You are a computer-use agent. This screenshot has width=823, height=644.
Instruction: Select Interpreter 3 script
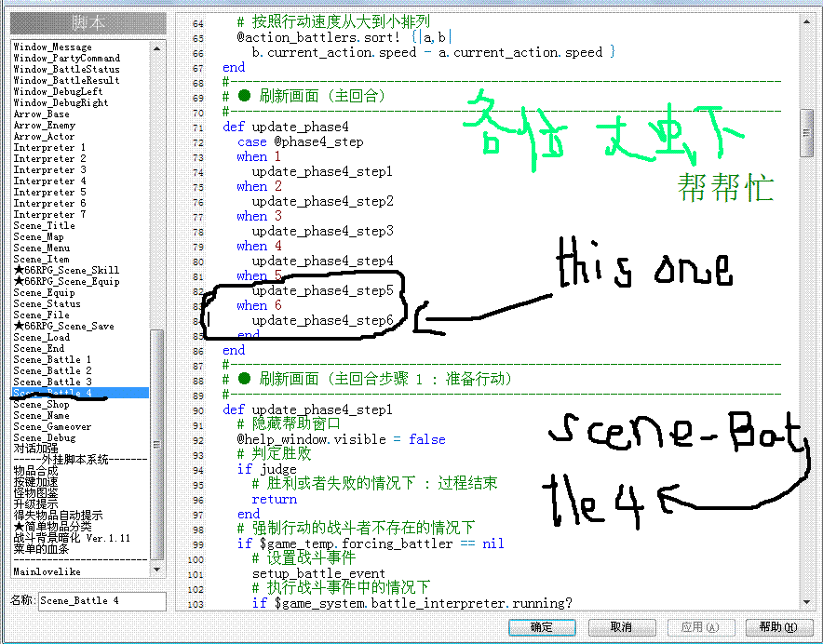[49, 170]
